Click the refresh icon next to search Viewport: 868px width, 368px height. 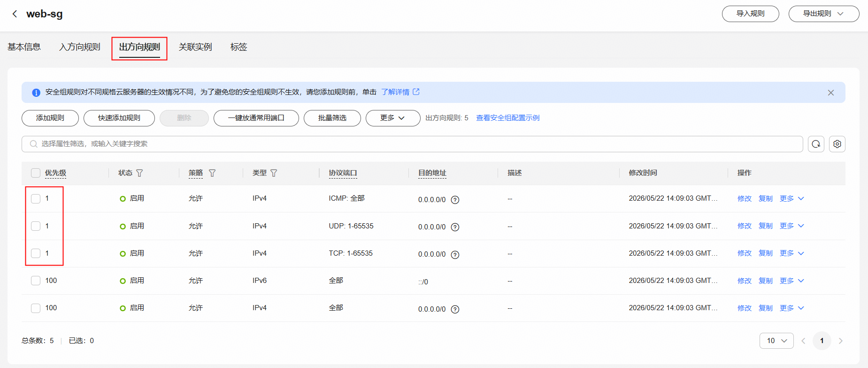click(x=816, y=144)
